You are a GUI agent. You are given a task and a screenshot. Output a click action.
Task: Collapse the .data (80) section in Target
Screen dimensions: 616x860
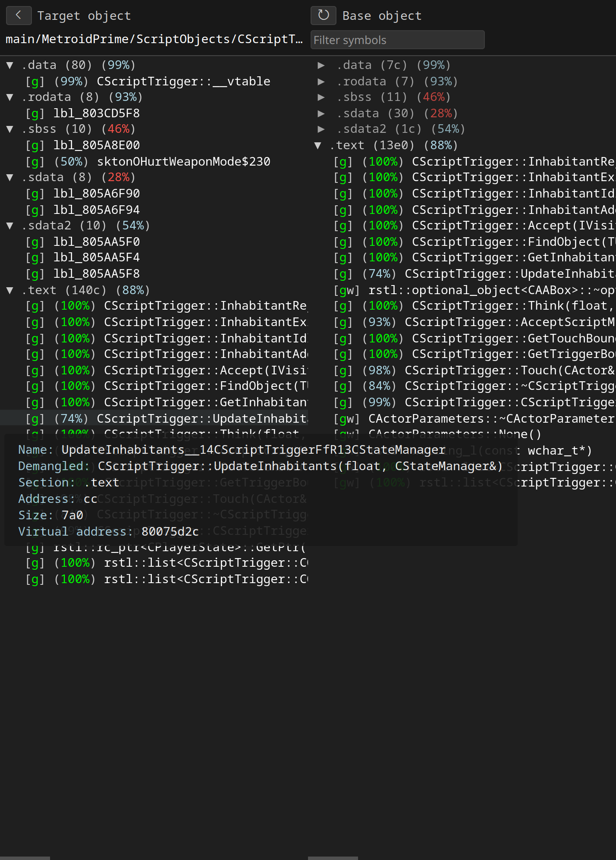(9, 65)
